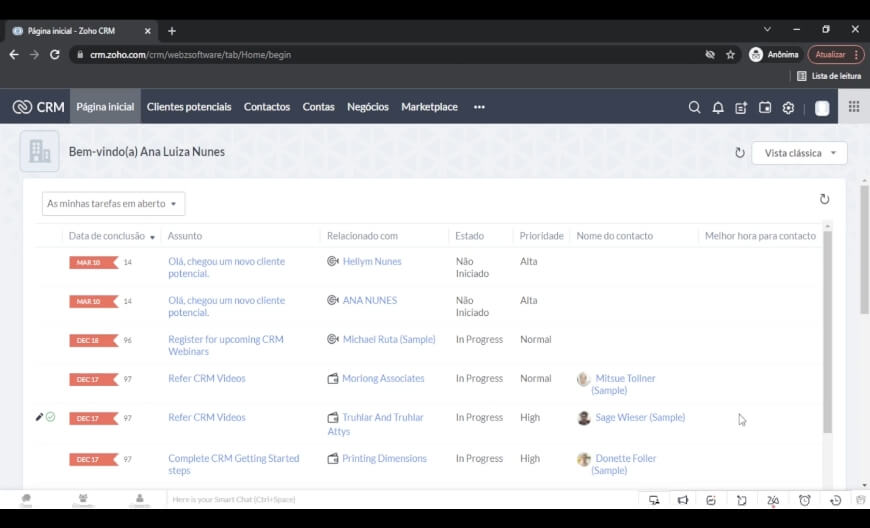The image size is (870, 528).
Task: Switch to the Clientes potenciais tab
Action: coord(188,107)
